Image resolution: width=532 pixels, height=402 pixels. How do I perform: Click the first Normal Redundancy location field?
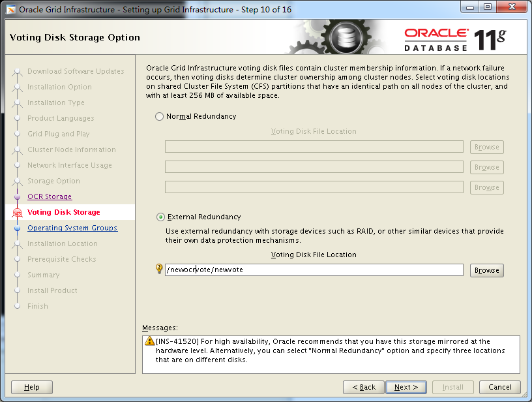(x=314, y=147)
